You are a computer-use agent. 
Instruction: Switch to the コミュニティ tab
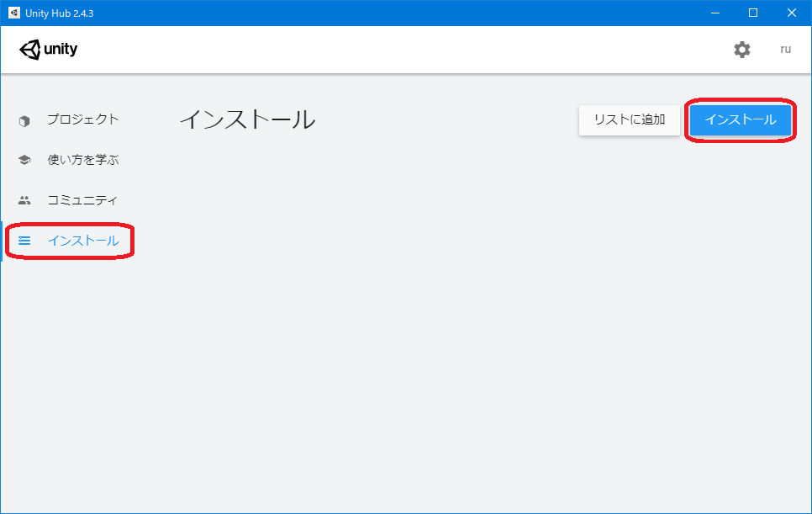[82, 200]
